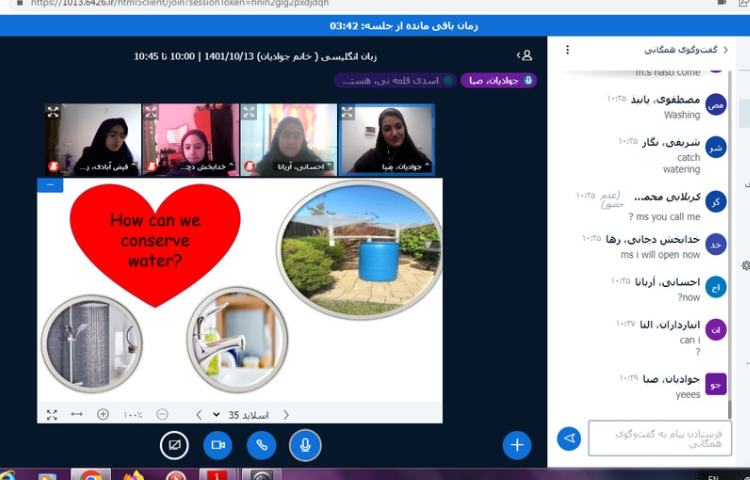Click the red app icon in taskbar
The image size is (750, 480).
pos(216,475)
